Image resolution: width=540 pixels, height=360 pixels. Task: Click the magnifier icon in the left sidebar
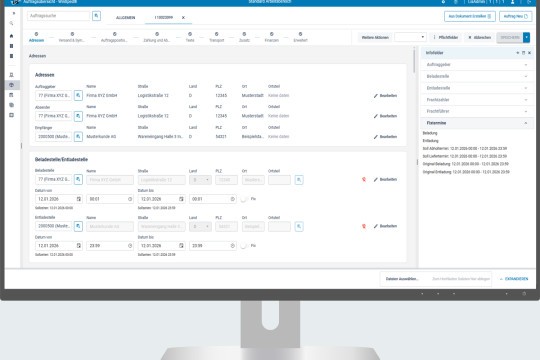pyautogui.click(x=11, y=23)
